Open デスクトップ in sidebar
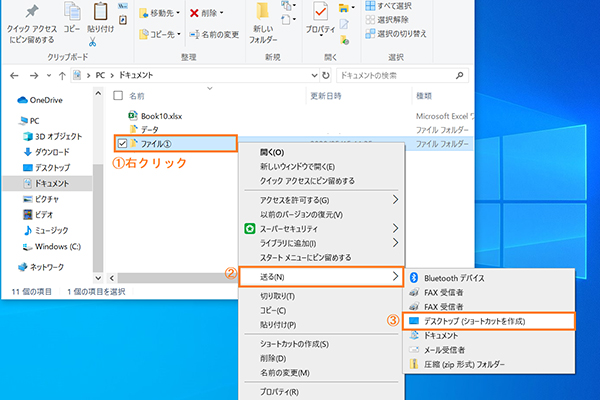 (x=47, y=168)
